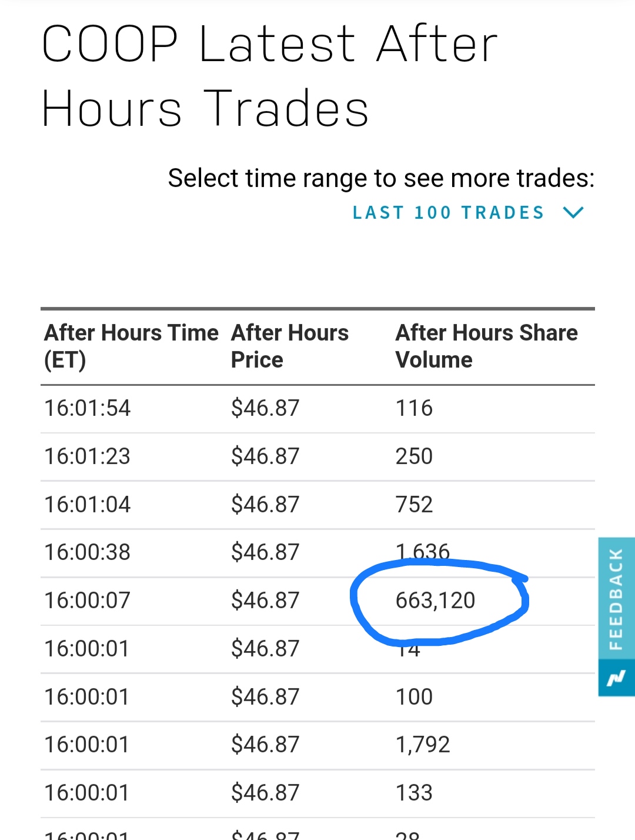Click the circled 663,120 share volume
The width and height of the screenshot is (635, 840).
[x=435, y=601]
